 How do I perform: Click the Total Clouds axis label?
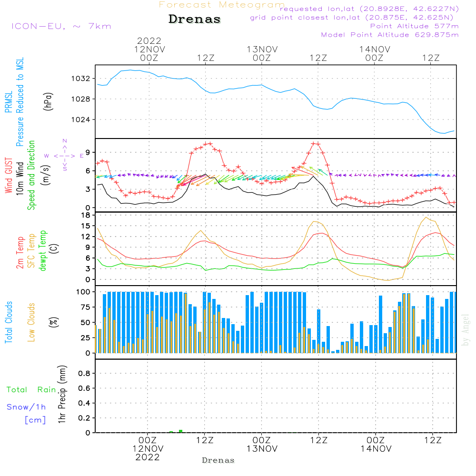tap(9, 322)
